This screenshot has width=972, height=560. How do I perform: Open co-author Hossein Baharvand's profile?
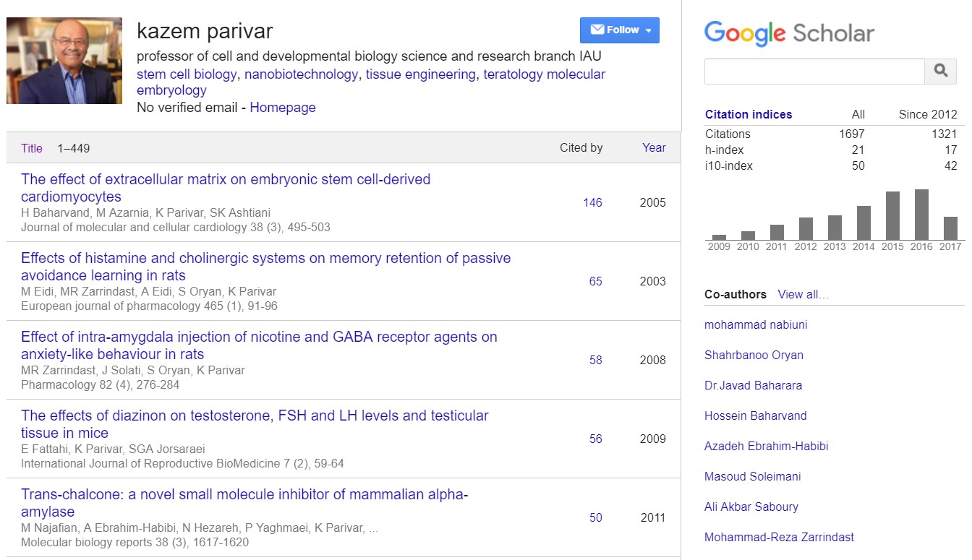click(x=755, y=415)
